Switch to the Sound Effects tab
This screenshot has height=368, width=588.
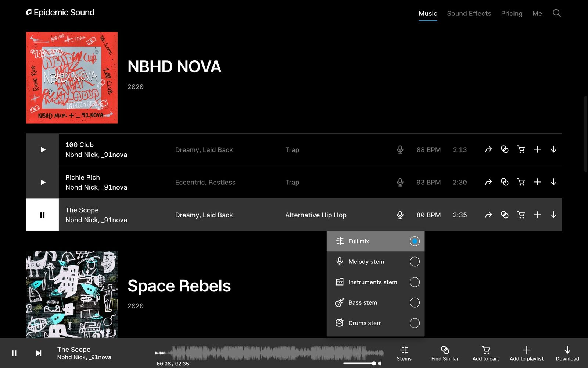(x=469, y=14)
